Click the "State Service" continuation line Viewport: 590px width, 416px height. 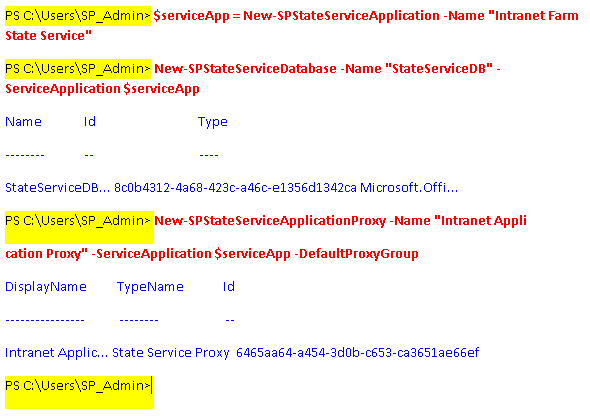coord(49,35)
